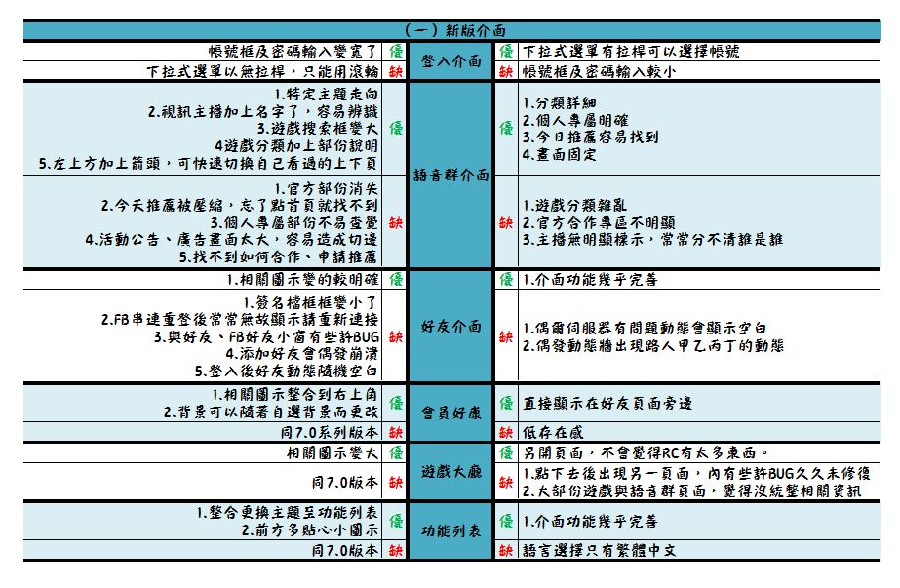This screenshot has width=900, height=588.
Task: Click green '優' right of '帳號框及密碼輸入變寬了'
Action: 396,52
